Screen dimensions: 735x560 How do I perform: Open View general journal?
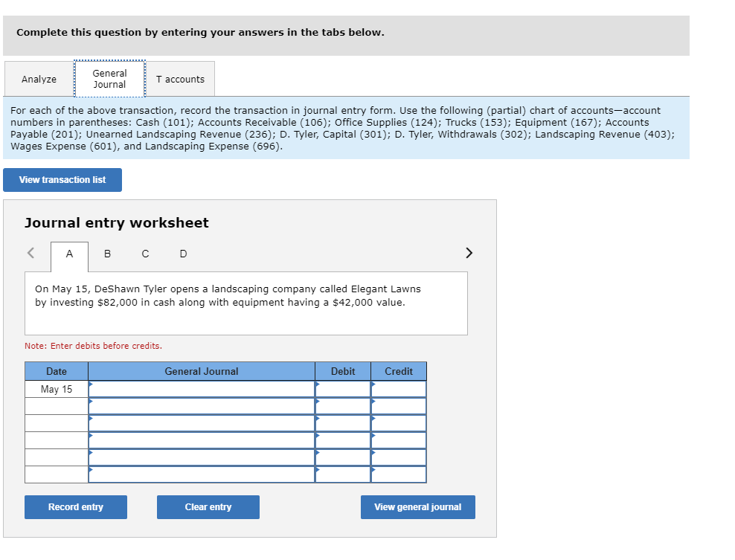pos(417,507)
